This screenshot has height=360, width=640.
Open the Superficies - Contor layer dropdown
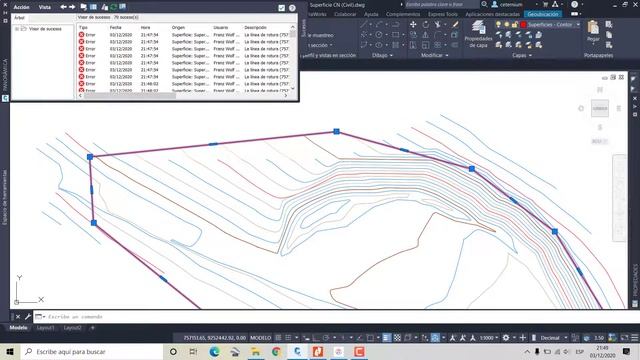578,25
